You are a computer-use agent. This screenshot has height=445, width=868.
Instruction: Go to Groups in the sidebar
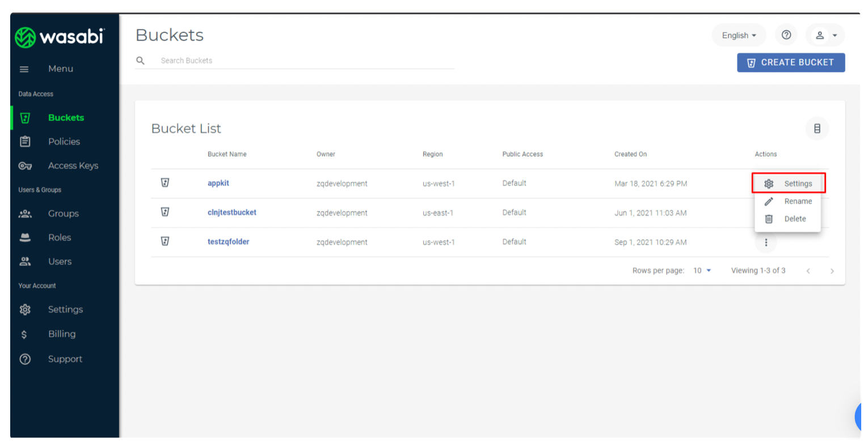tap(63, 213)
